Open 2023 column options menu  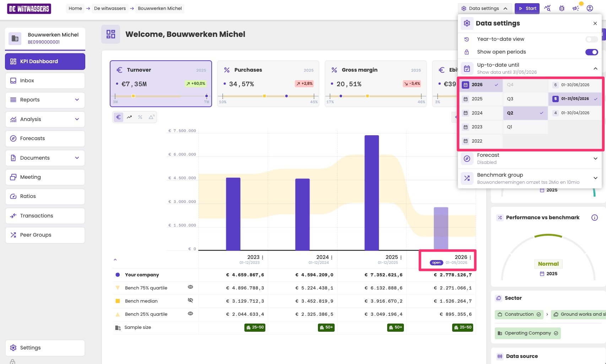pos(263,258)
